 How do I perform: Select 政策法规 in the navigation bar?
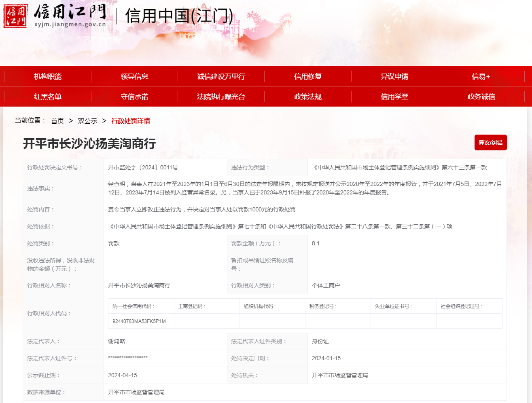[x=307, y=97]
